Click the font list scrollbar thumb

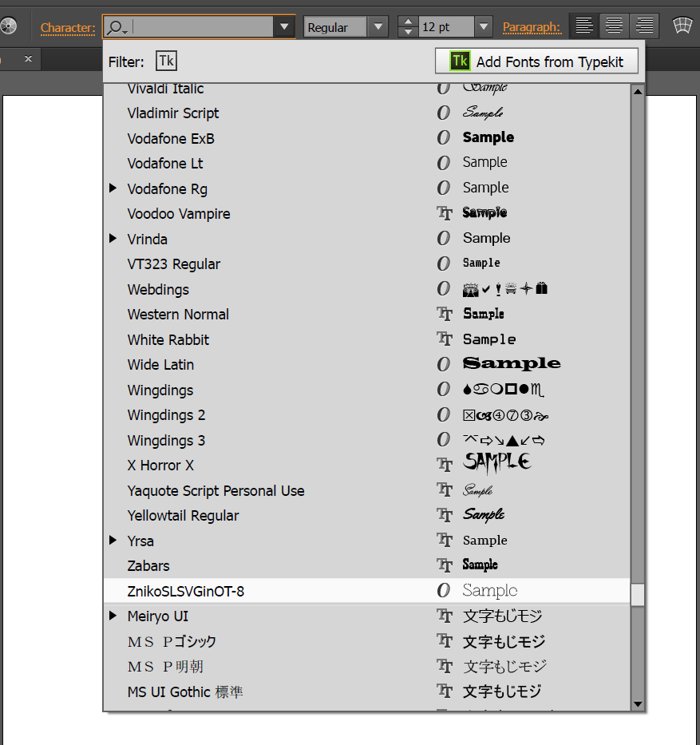click(637, 594)
